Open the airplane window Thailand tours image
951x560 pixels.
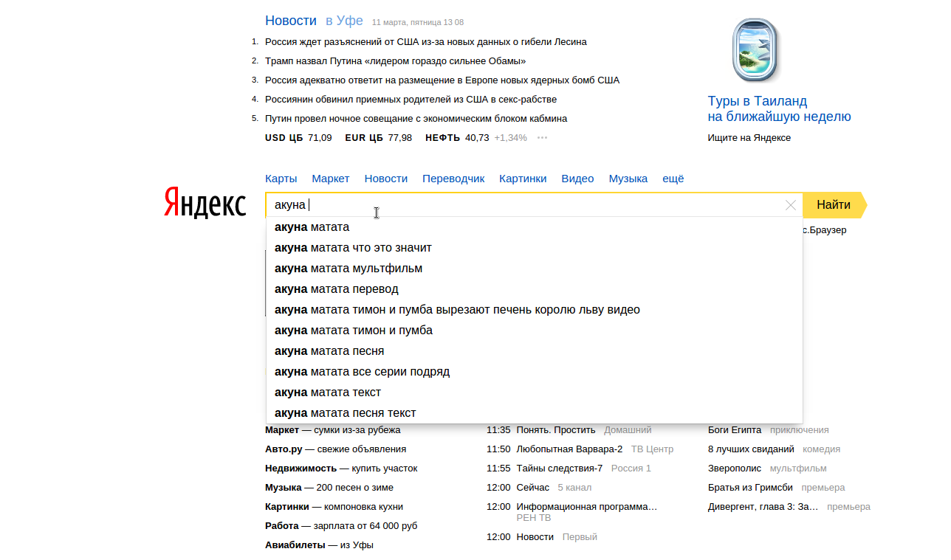(755, 51)
